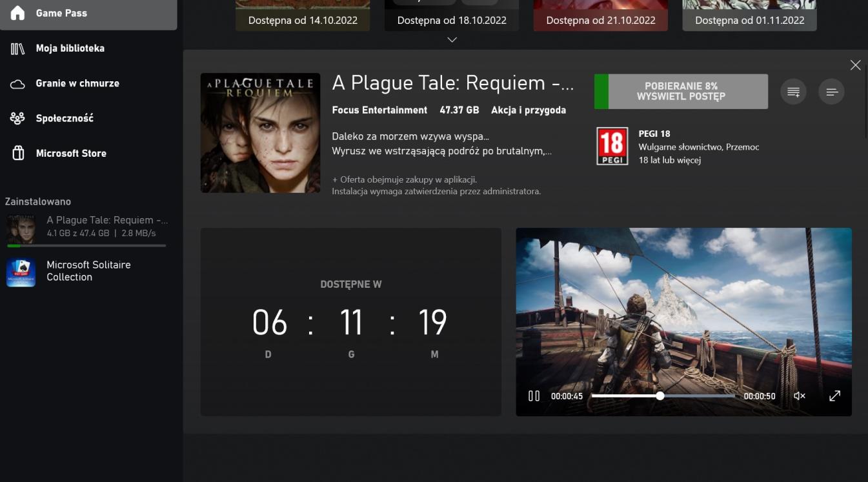Click the Focus Entertainment publisher link
The height and width of the screenshot is (482, 868).
pyautogui.click(x=379, y=110)
